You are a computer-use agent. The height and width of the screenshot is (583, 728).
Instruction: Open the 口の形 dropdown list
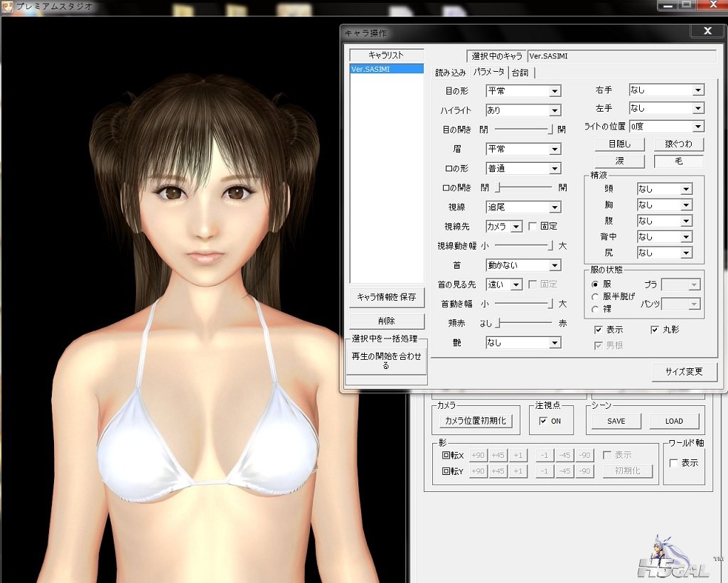pyautogui.click(x=555, y=169)
